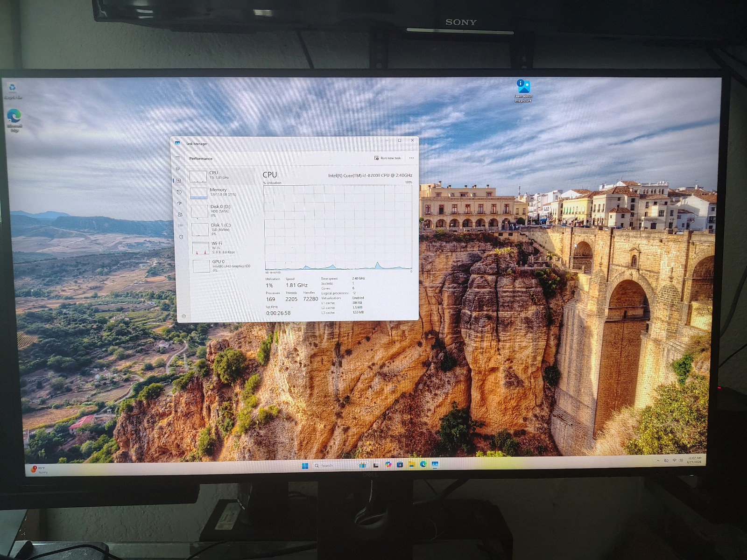
Task: Close the Task Manager window
Action: (412, 140)
